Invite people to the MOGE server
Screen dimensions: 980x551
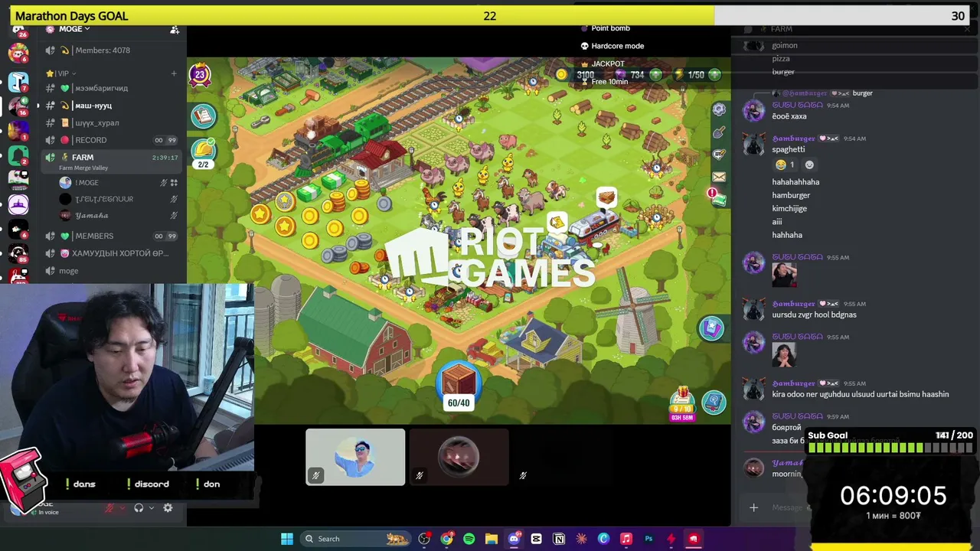pos(175,29)
